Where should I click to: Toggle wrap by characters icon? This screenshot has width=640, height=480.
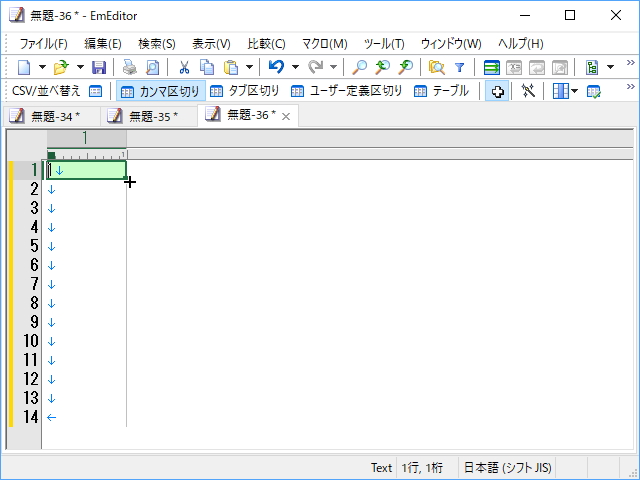coord(514,67)
